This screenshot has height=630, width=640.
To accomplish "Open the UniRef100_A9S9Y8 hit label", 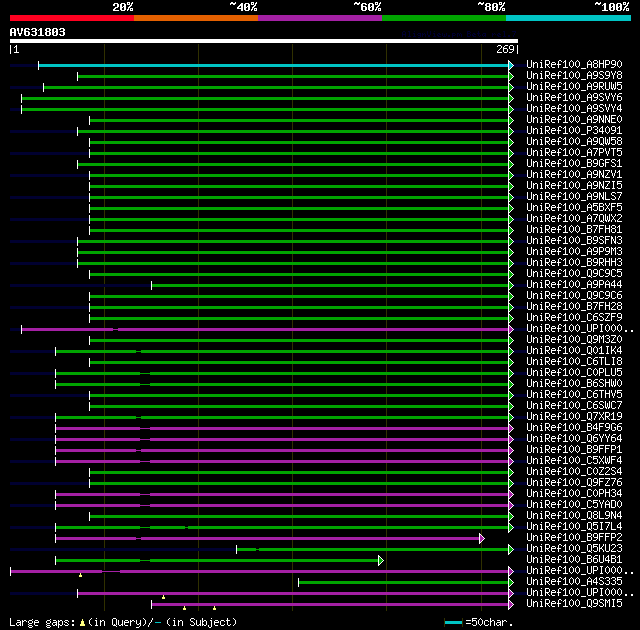I will tap(574, 75).
